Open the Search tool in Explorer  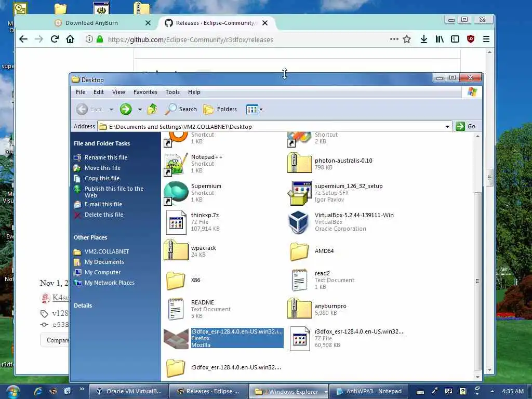click(x=181, y=109)
